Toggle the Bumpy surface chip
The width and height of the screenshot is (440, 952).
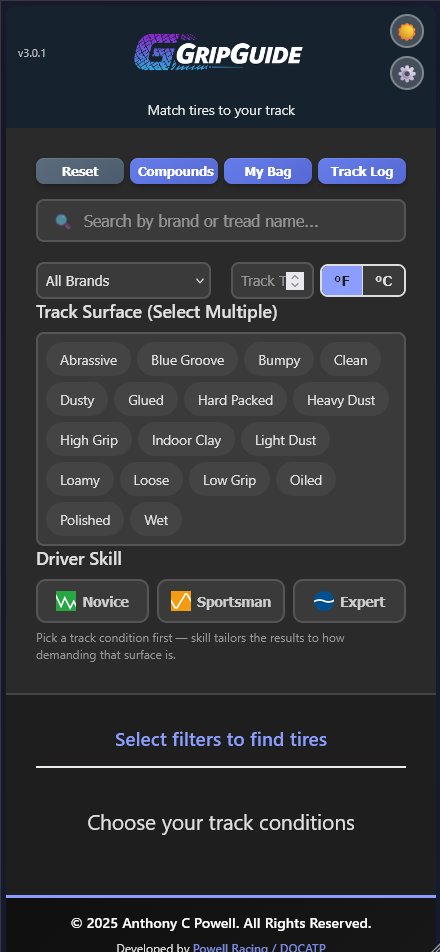[279, 360]
